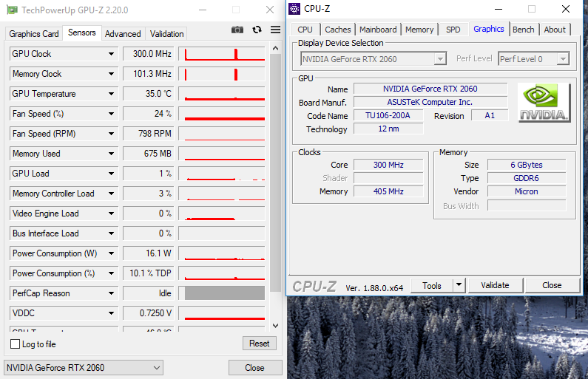The height and width of the screenshot is (379, 588).
Task: Click the 0.7250 V VDDC value
Action: pyautogui.click(x=147, y=313)
